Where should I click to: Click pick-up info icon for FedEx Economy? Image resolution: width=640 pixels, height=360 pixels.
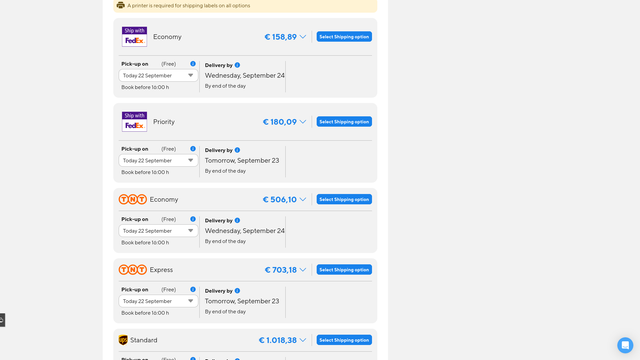coord(193,64)
